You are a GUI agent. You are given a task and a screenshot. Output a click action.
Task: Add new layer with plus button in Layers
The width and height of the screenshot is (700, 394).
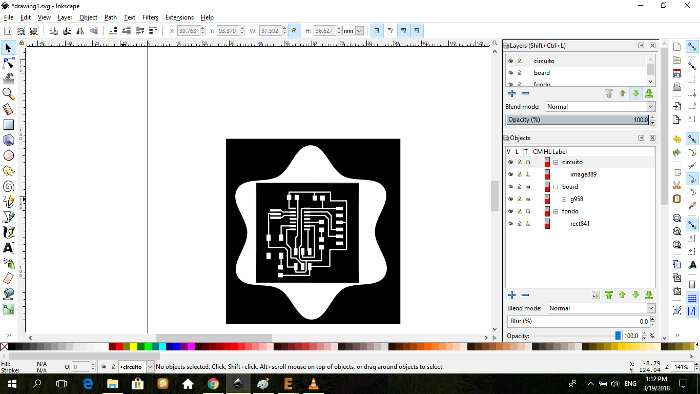(x=512, y=93)
